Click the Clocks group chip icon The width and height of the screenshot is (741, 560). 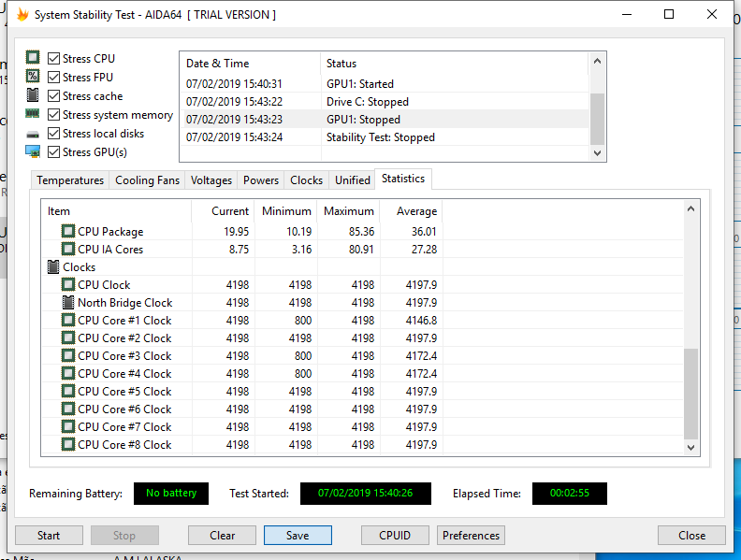(53, 266)
